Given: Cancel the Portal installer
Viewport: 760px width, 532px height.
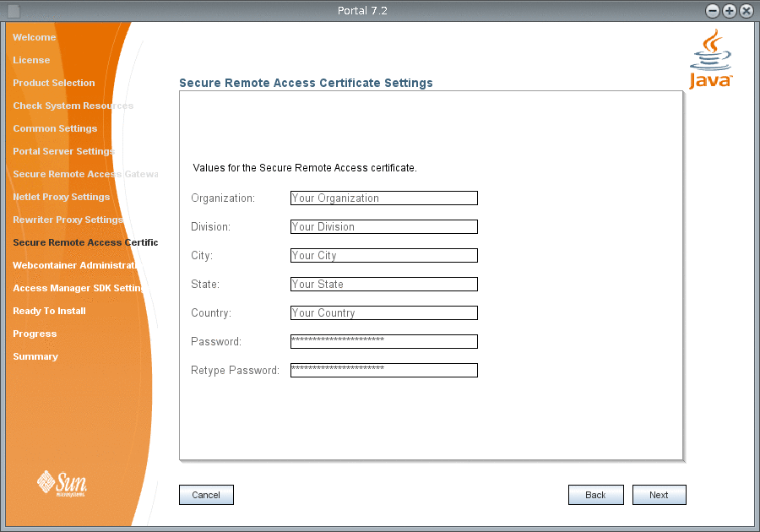Looking at the screenshot, I should coord(206,495).
